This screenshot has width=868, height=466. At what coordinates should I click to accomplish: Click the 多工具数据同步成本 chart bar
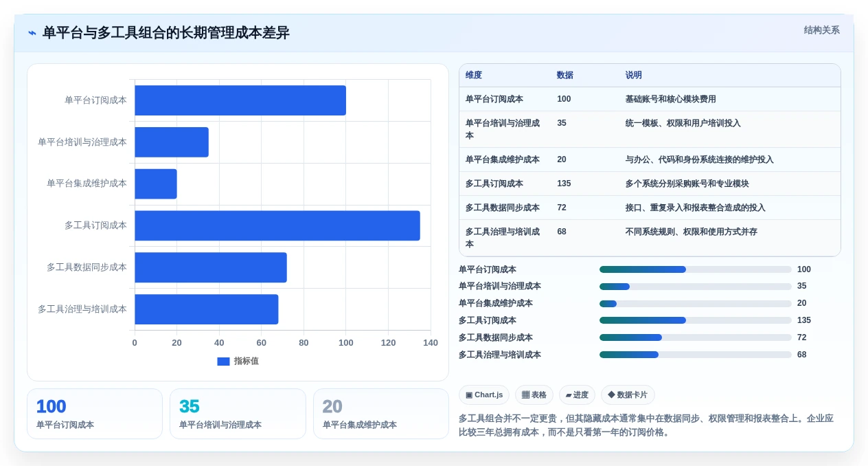coord(211,267)
